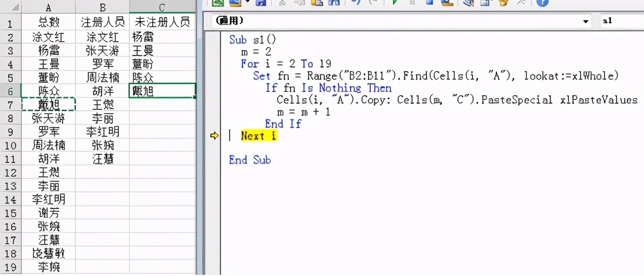Click header cell B1 注册人员
The height and width of the screenshot is (276, 644).
coord(102,22)
